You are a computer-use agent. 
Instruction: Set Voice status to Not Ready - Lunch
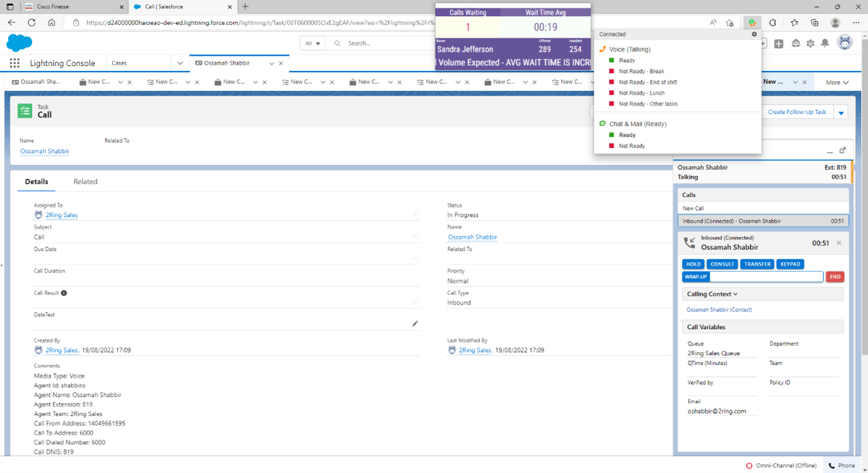641,93
